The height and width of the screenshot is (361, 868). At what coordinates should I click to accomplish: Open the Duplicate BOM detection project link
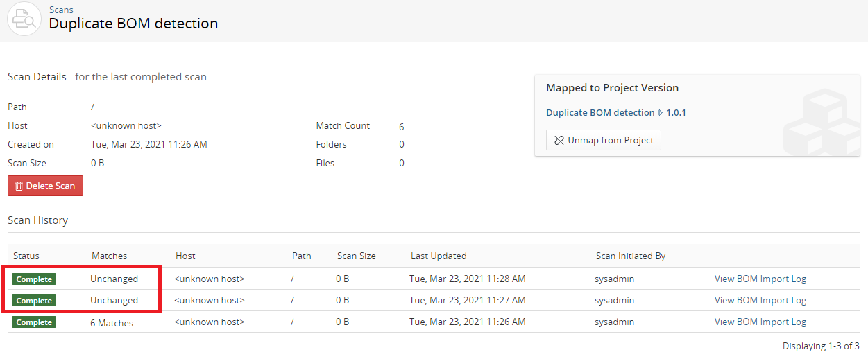[600, 112]
